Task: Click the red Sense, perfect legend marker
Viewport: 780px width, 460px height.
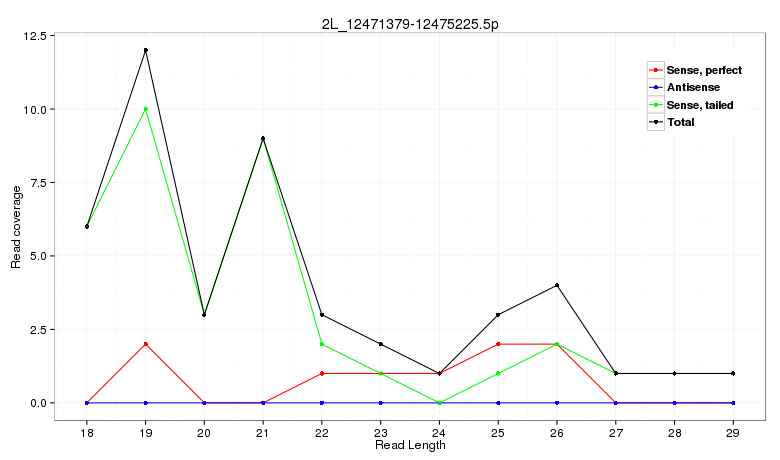Action: coord(656,71)
